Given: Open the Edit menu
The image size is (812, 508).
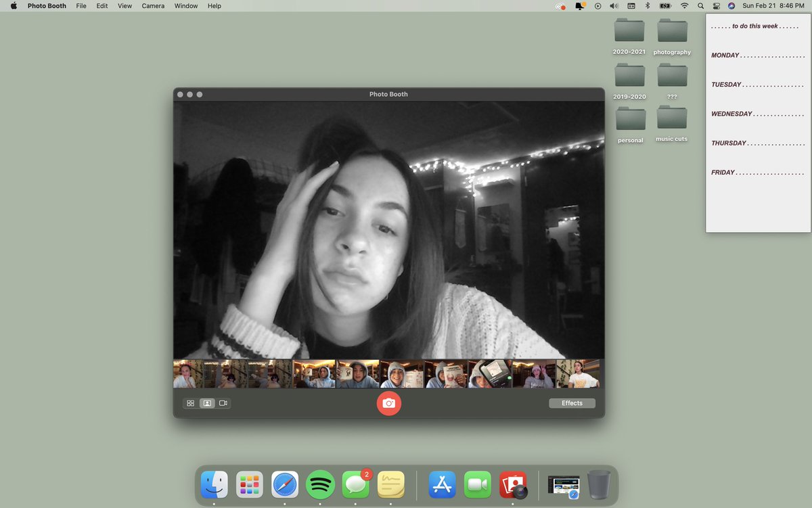Looking at the screenshot, I should click(x=102, y=5).
